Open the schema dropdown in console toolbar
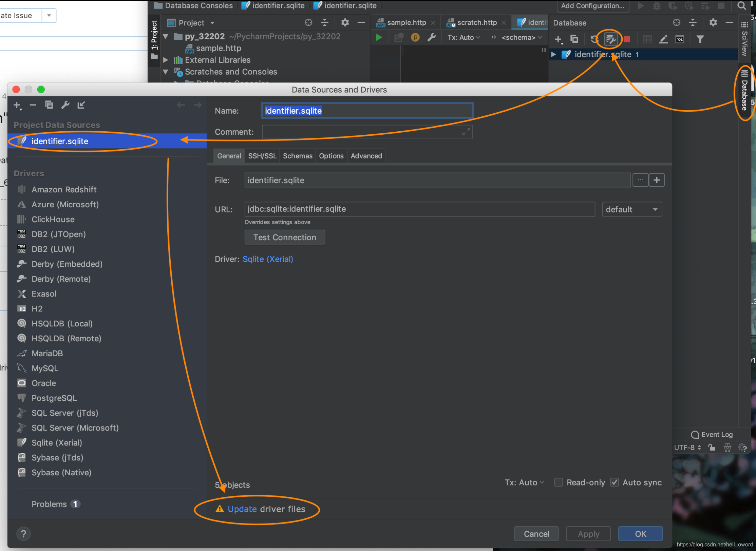This screenshot has width=756, height=551. pos(522,37)
